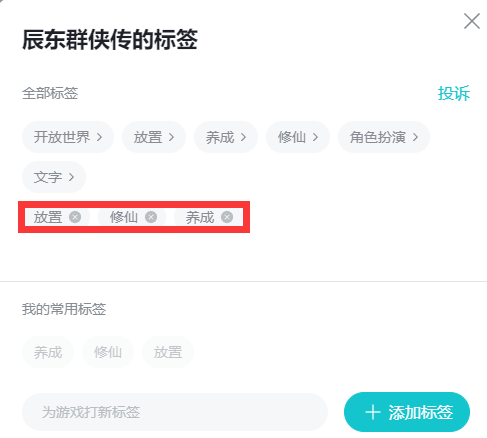This screenshot has height=438, width=487.
Task: Open the 放置 tag in 全部标签
Action: [x=154, y=137]
